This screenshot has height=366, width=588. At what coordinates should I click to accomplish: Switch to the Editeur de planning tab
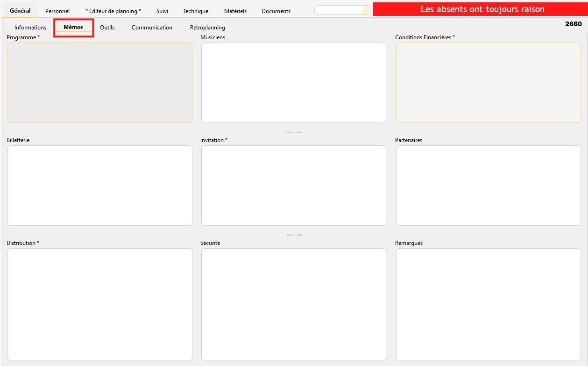pyautogui.click(x=113, y=11)
